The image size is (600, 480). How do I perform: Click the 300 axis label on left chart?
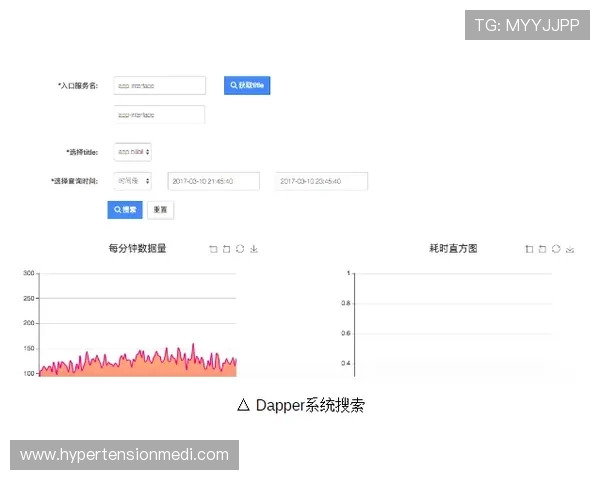(x=29, y=273)
